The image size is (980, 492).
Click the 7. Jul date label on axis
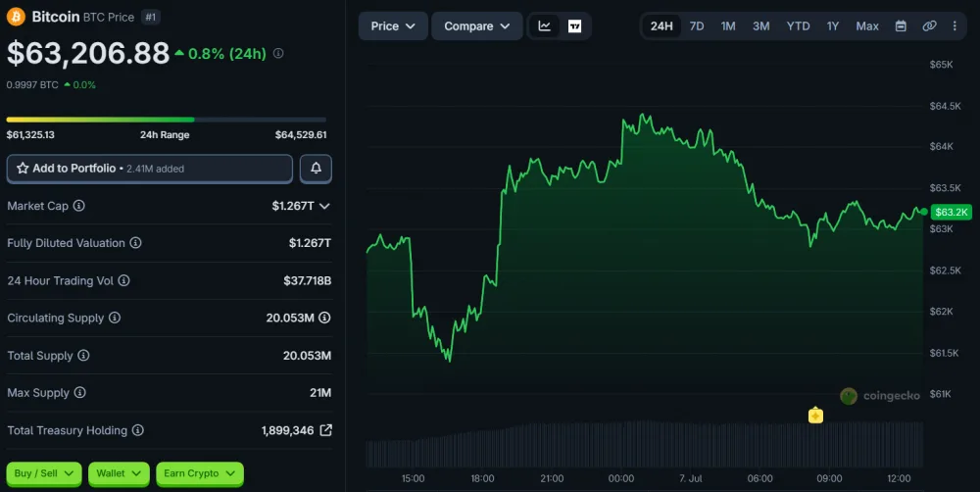click(691, 479)
